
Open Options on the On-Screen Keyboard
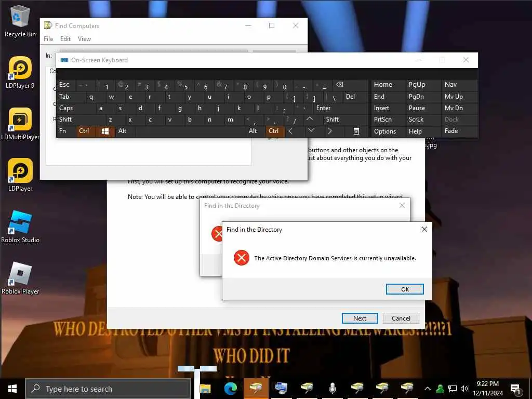point(388,131)
